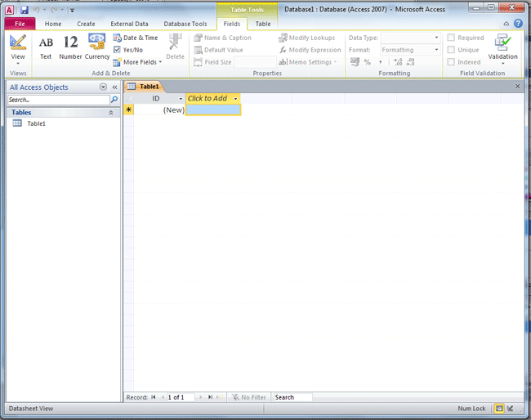Click the Modify Expression option
The image size is (531, 420).
pyautogui.click(x=310, y=50)
